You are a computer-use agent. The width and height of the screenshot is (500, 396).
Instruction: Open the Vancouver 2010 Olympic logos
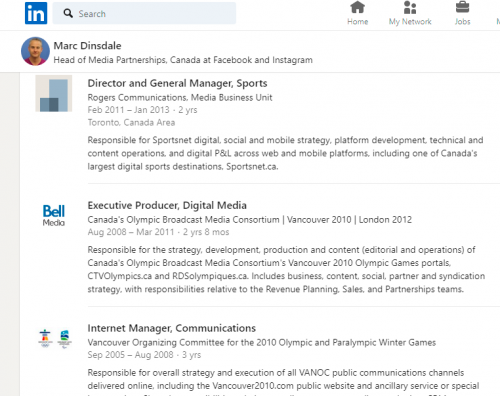pyautogui.click(x=55, y=339)
